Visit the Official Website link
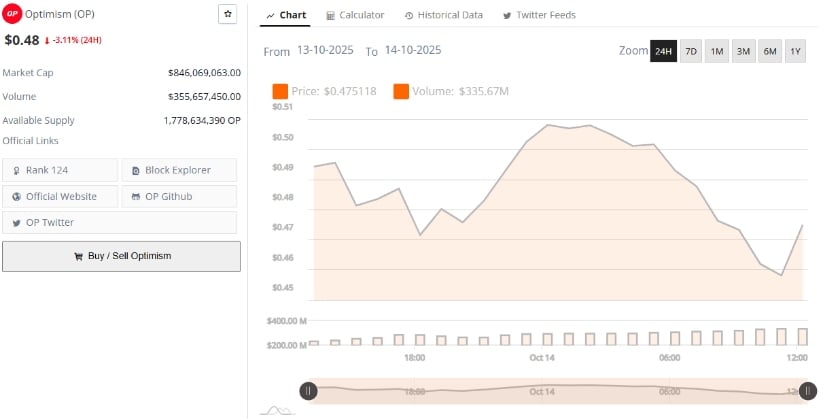The image size is (825, 419). (60, 196)
